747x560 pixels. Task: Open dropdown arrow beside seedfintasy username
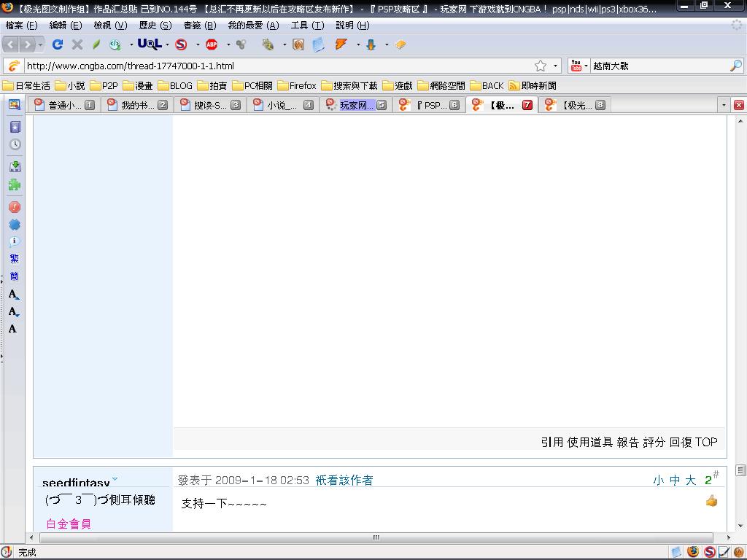(x=115, y=479)
